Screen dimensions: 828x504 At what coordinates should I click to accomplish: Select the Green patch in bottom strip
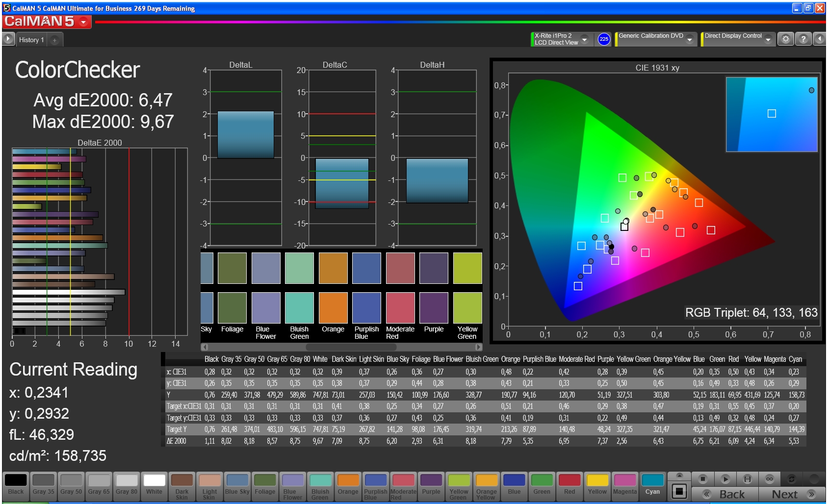pos(542,486)
